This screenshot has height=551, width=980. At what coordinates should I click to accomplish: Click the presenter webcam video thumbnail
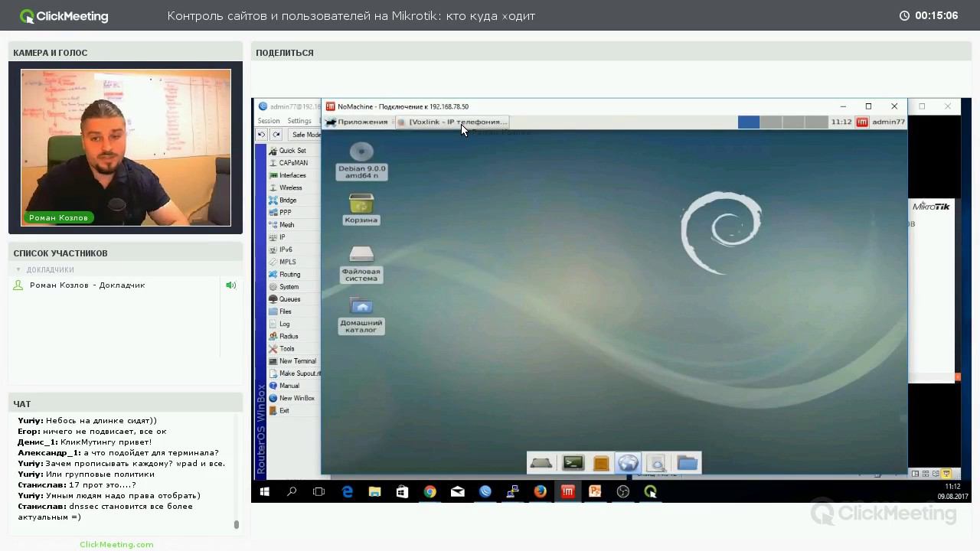pyautogui.click(x=126, y=148)
